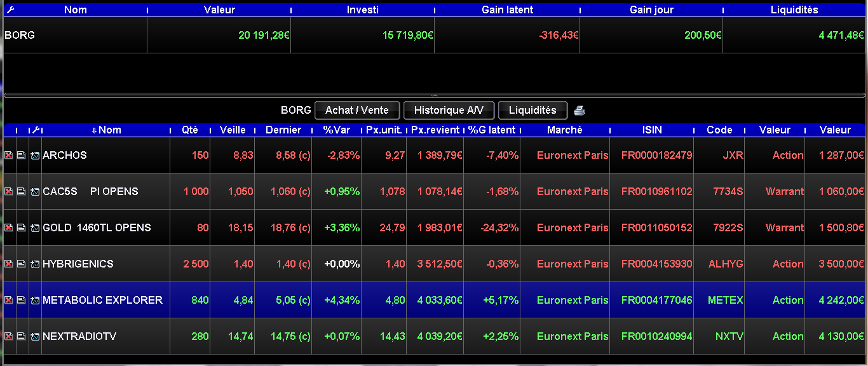Sort by Px.revient column header
This screenshot has height=366, width=868.
coord(435,130)
